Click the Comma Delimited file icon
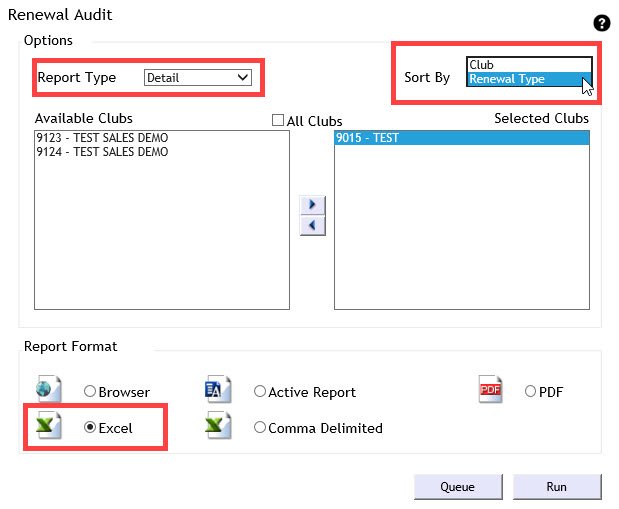 click(218, 427)
